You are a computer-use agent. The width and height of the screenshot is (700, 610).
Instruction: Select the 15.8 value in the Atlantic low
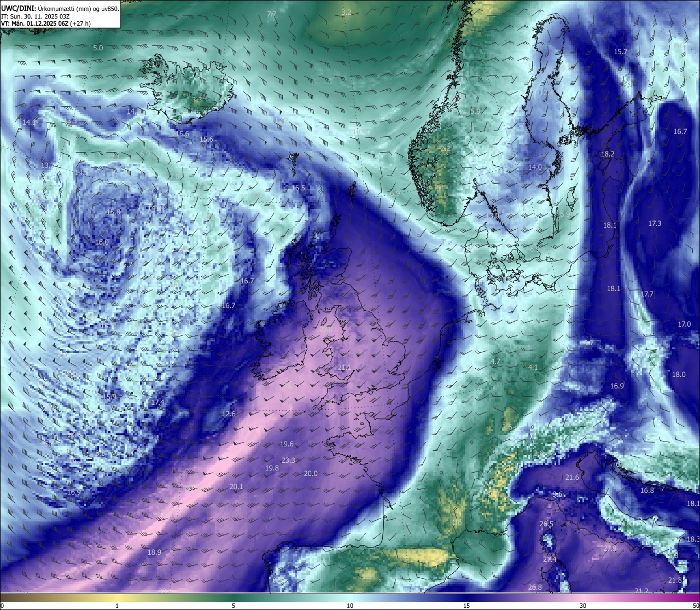[113, 212]
